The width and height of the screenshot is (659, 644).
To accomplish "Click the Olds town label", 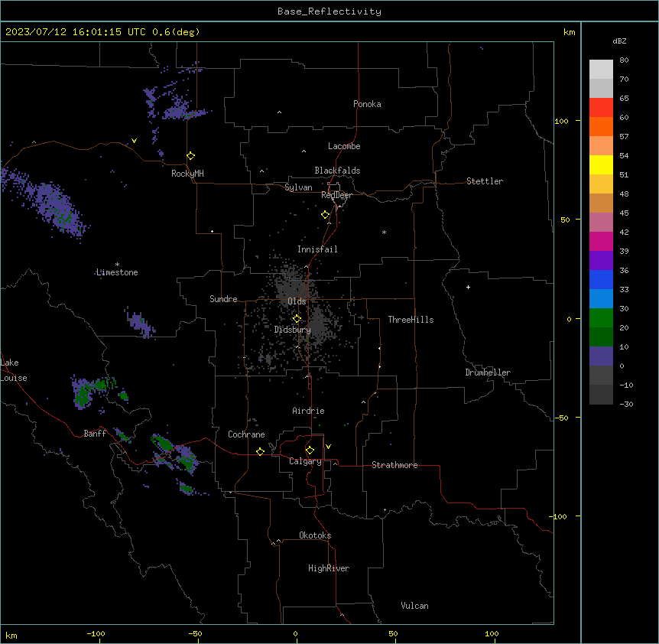I will [x=297, y=301].
